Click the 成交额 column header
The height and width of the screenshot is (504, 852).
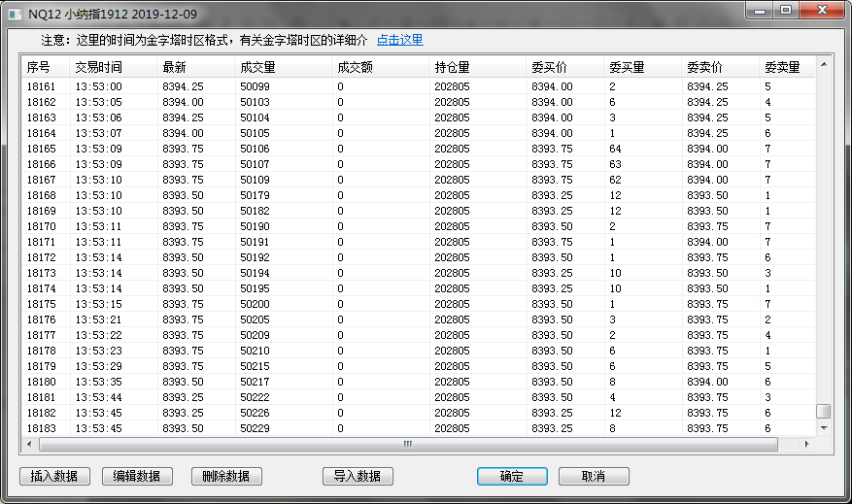381,67
